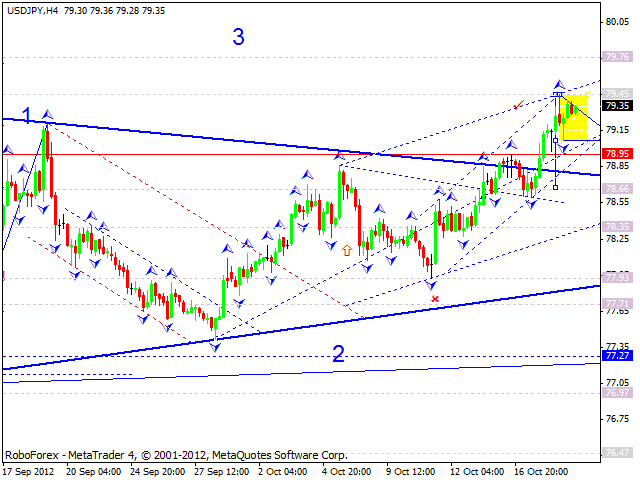
Task: Click the yellow highlighted target rectangle
Action: 575,116
